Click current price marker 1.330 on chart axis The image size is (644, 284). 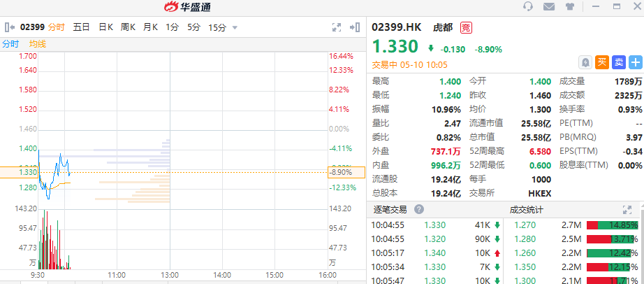click(20, 173)
